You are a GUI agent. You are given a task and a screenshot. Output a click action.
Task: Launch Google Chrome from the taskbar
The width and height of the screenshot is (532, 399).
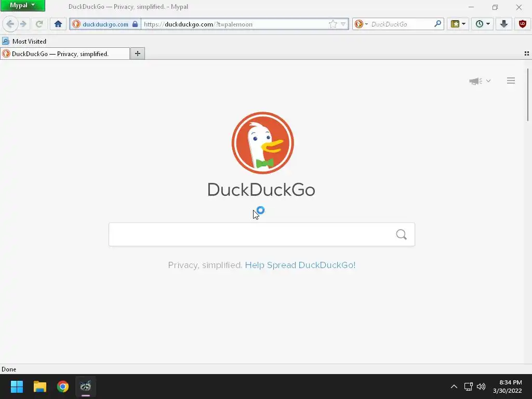coord(63,387)
